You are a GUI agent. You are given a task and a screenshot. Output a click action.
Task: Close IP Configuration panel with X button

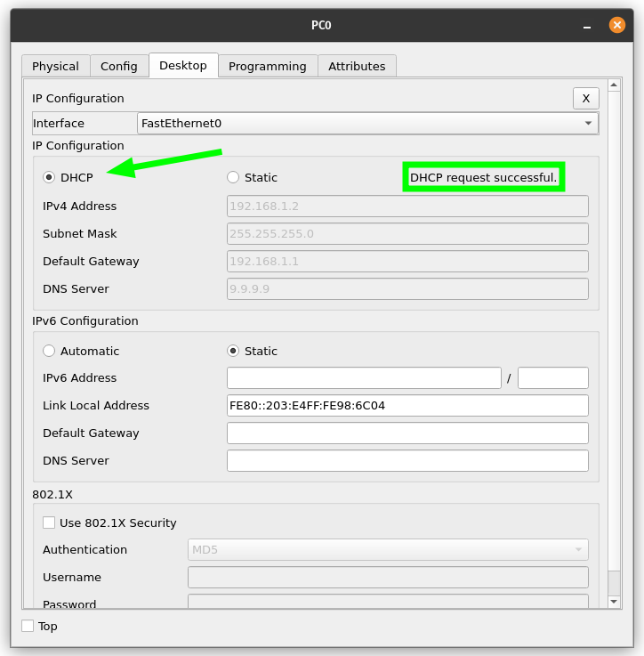pyautogui.click(x=585, y=99)
